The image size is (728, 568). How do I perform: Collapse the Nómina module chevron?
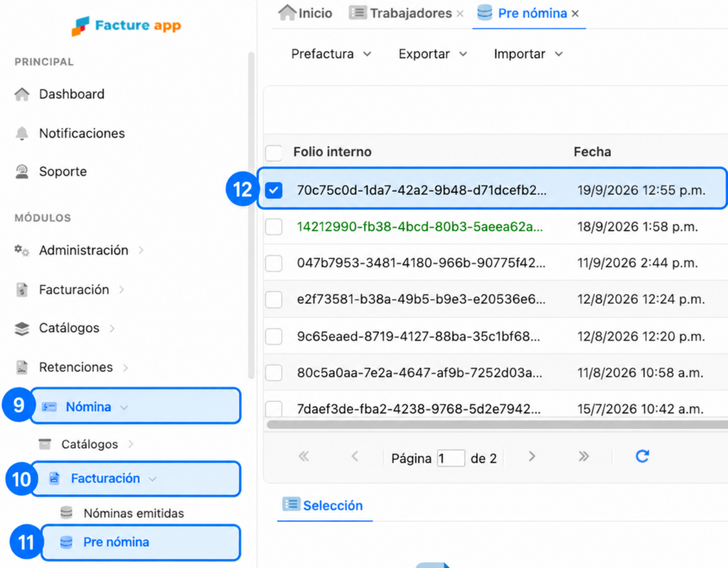[x=124, y=407]
